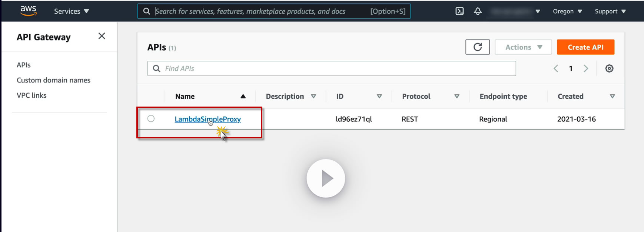The height and width of the screenshot is (232, 644).
Task: Go to next page of APIs
Action: 586,68
